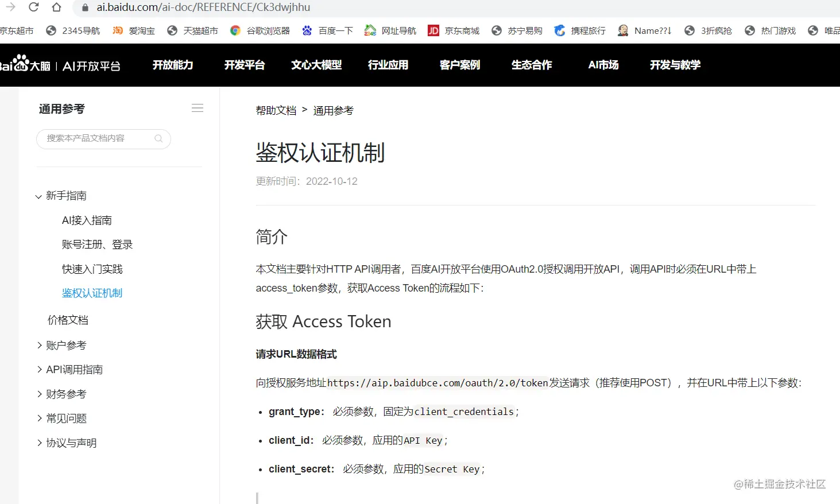
Task: Open the 谷歌浏览器 bookmark via its Chrome icon
Action: (x=235, y=30)
